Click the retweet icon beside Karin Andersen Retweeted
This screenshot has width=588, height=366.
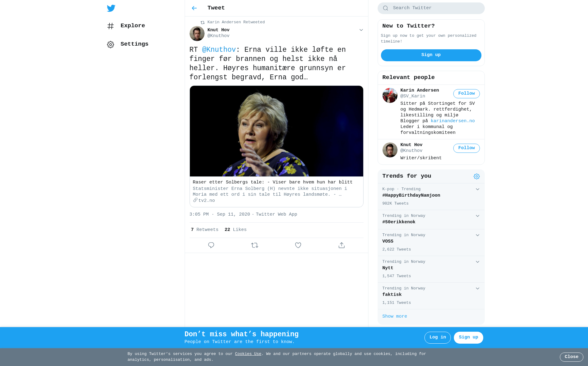[202, 22]
